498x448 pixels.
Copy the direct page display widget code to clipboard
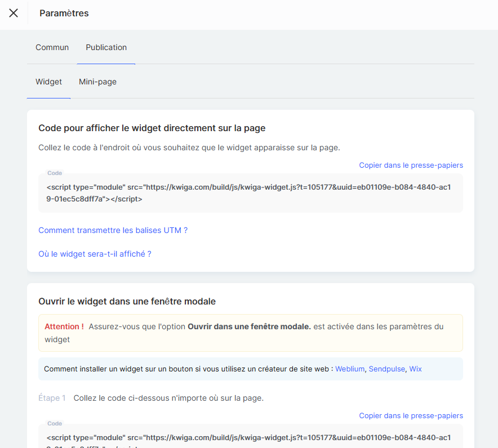coord(411,165)
